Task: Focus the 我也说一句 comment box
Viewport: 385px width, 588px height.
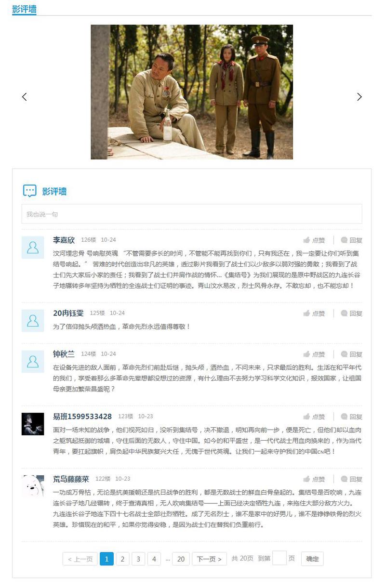Action: tap(192, 214)
